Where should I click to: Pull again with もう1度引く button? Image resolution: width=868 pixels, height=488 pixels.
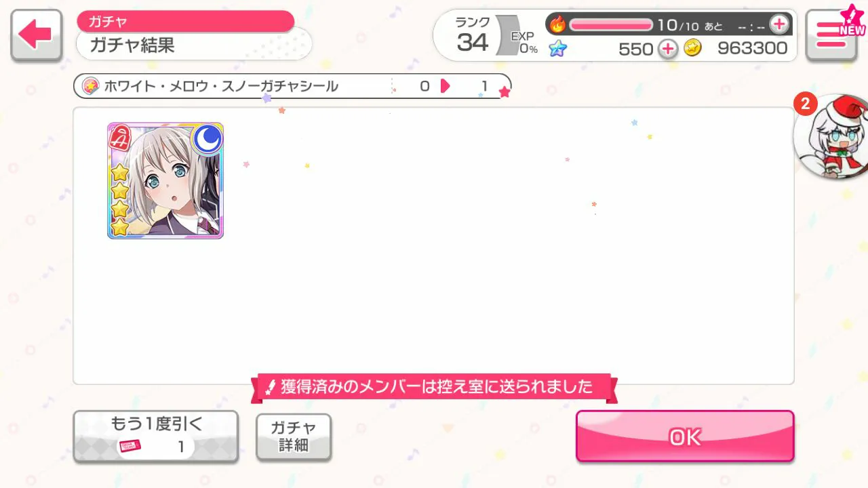point(156,436)
